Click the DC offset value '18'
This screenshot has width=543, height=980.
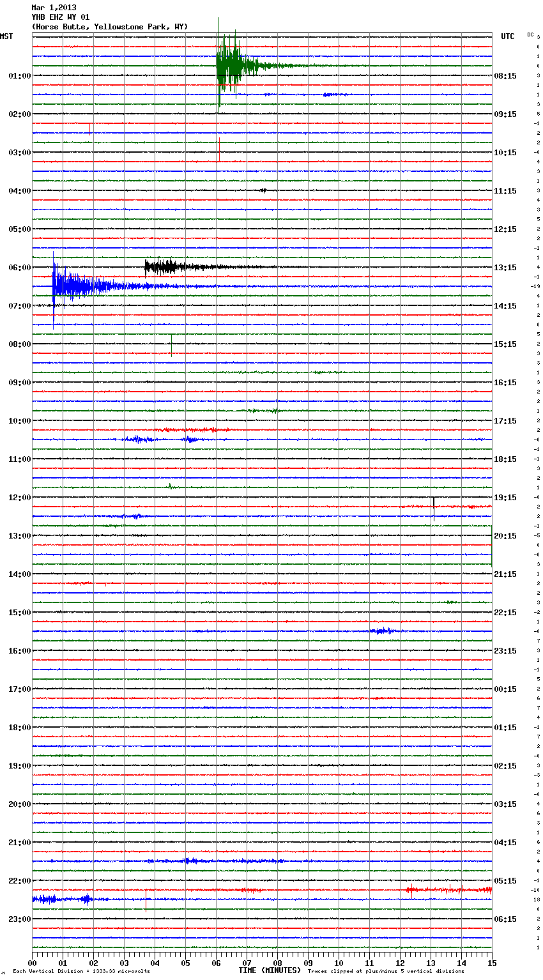click(x=537, y=900)
